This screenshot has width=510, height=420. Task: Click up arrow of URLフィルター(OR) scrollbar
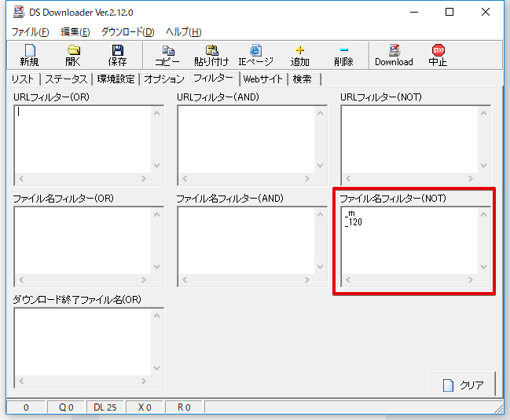click(x=157, y=113)
